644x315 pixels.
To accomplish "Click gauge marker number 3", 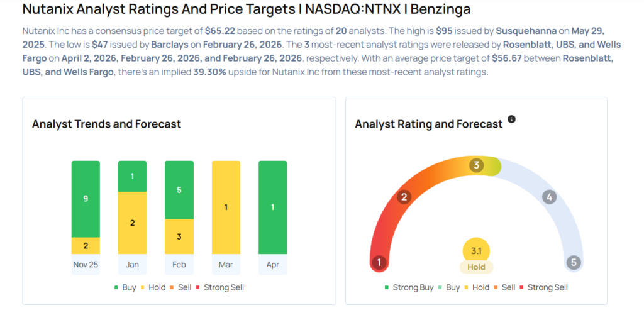I will 477,165.
